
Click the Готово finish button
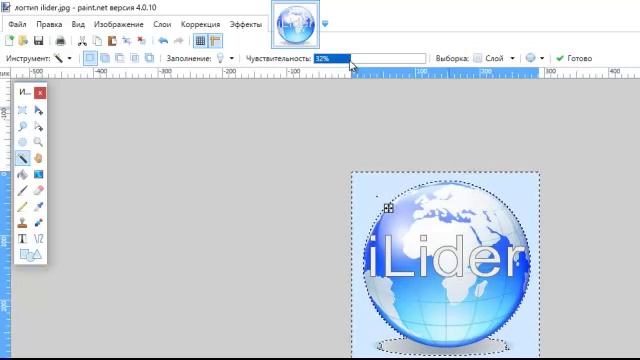[574, 58]
